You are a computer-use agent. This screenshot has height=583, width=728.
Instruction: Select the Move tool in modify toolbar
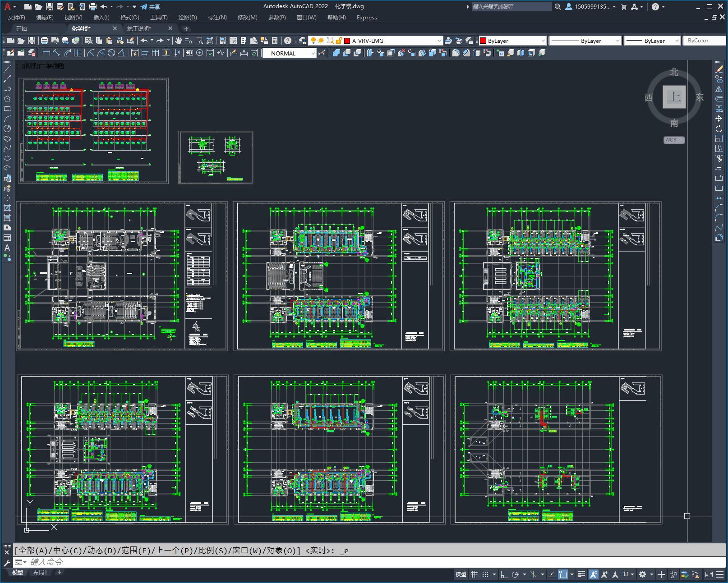point(719,119)
